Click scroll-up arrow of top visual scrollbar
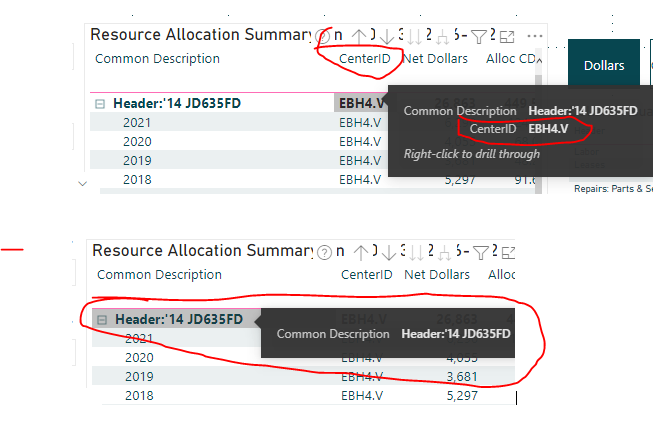Image resolution: width=653 pixels, height=424 pixels. 539,61
